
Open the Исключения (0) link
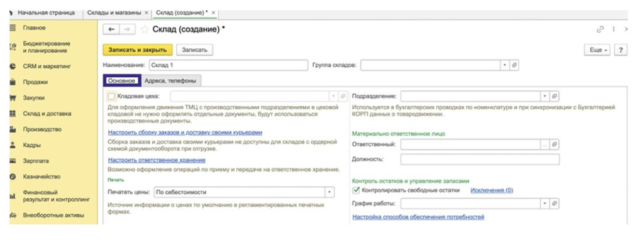tap(492, 190)
